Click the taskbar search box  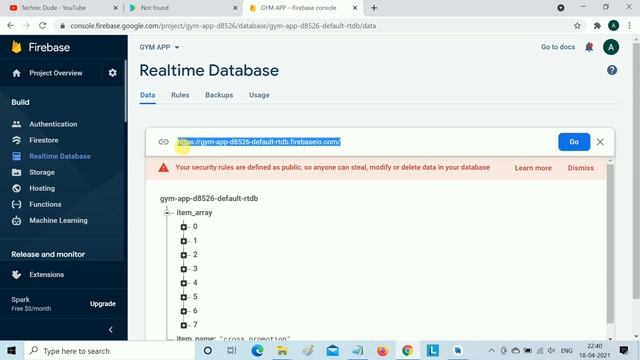[x=109, y=351]
